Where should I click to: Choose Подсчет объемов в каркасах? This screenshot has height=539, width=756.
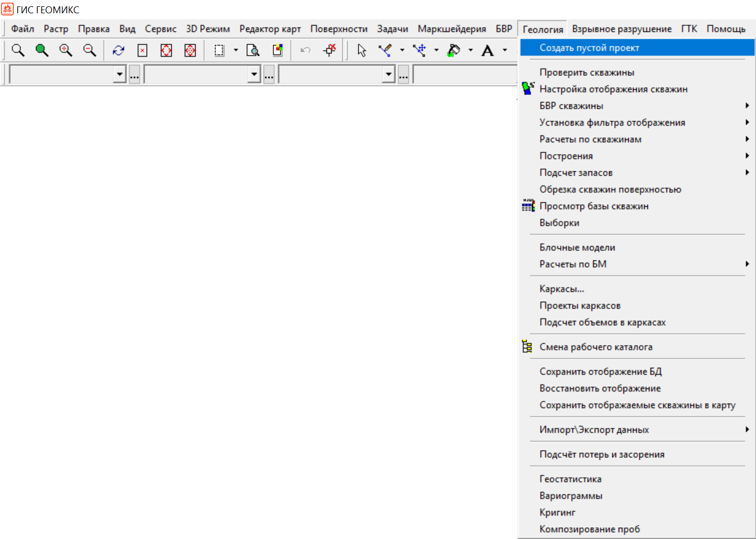pyautogui.click(x=637, y=322)
